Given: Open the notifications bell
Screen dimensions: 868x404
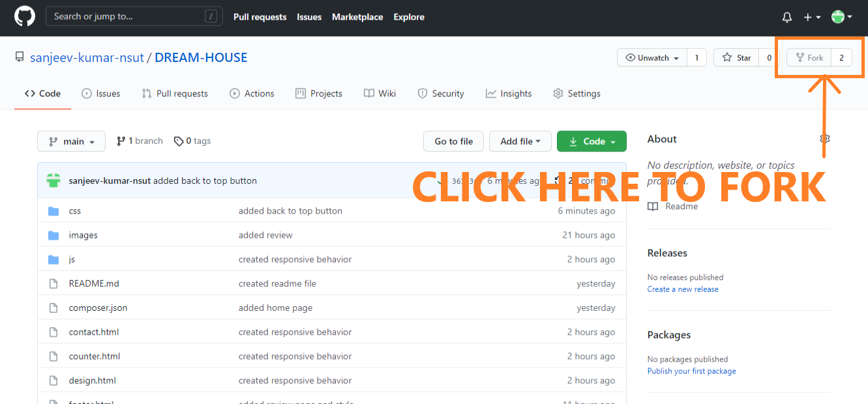Looking at the screenshot, I should (x=787, y=18).
